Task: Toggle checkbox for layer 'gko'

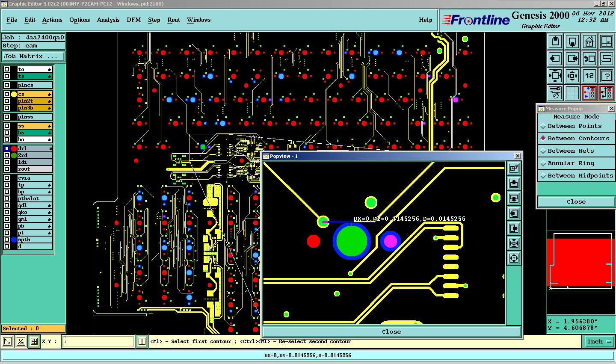Action: pos(7,212)
